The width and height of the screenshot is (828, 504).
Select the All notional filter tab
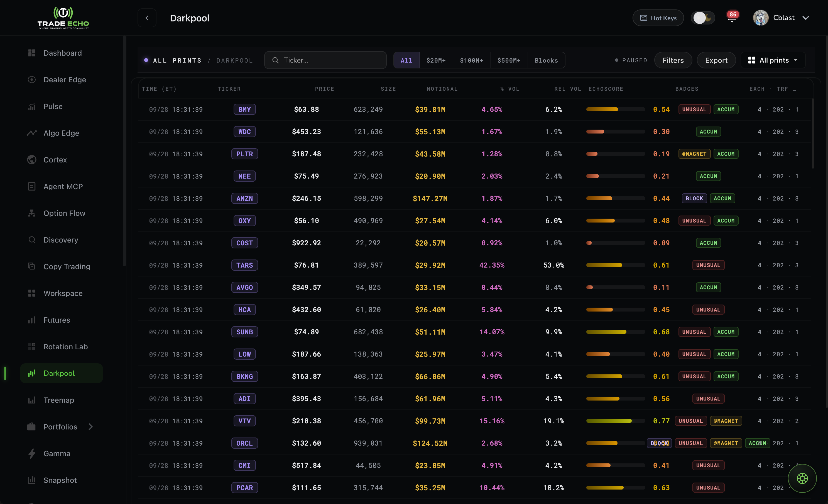(406, 60)
